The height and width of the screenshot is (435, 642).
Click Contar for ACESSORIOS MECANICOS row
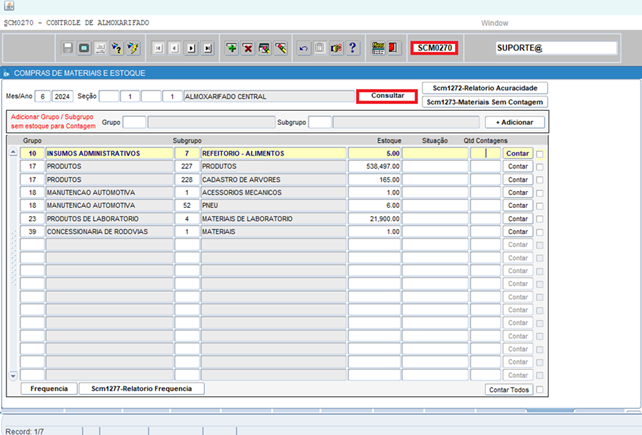click(518, 193)
